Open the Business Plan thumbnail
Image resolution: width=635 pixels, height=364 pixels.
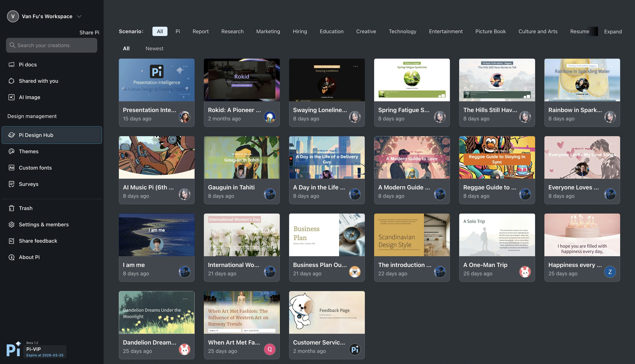click(327, 235)
